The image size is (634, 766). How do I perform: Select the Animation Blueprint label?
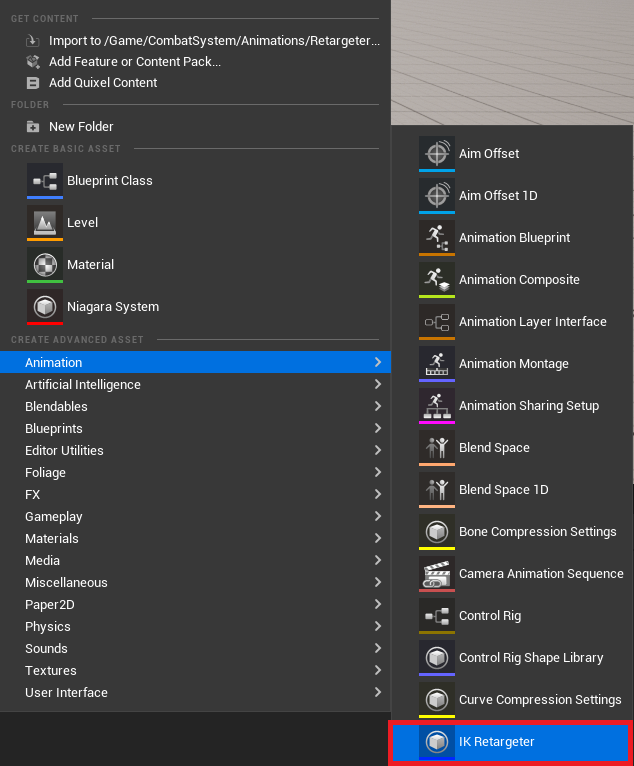point(514,238)
